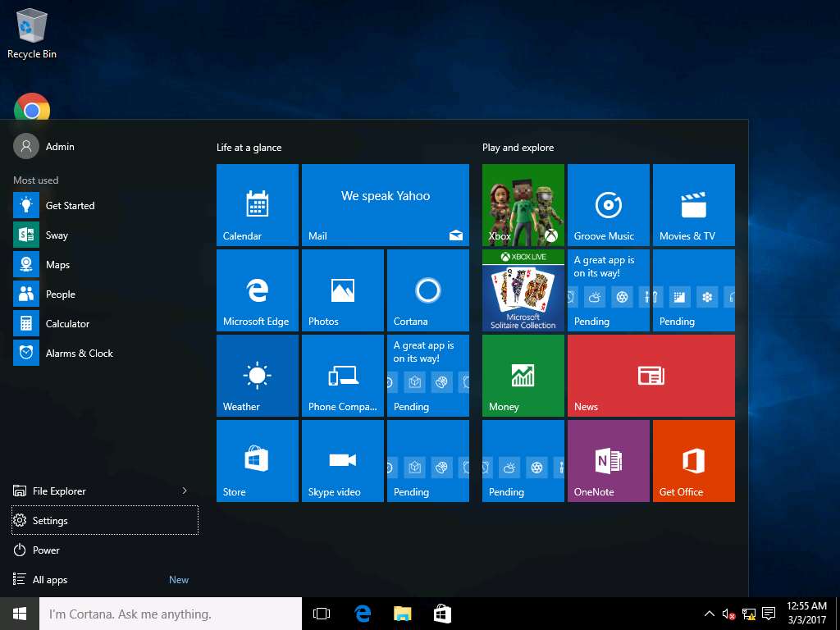Open the Money tile
The height and width of the screenshot is (630, 840).
click(523, 376)
